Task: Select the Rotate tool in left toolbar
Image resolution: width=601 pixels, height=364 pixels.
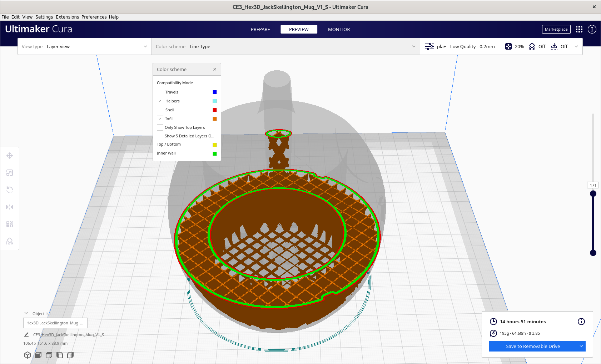Action: [x=10, y=190]
